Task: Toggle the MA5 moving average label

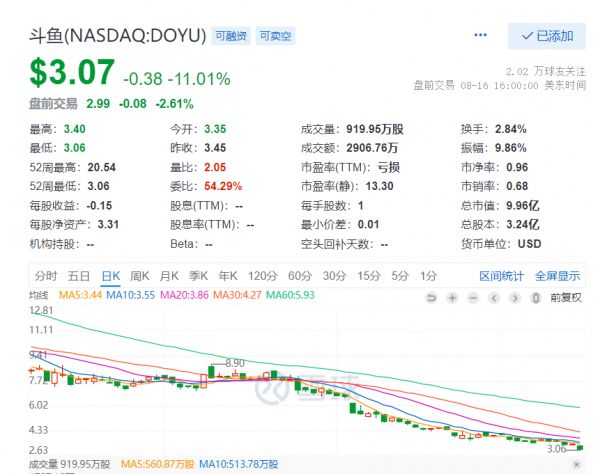Action: [x=79, y=297]
